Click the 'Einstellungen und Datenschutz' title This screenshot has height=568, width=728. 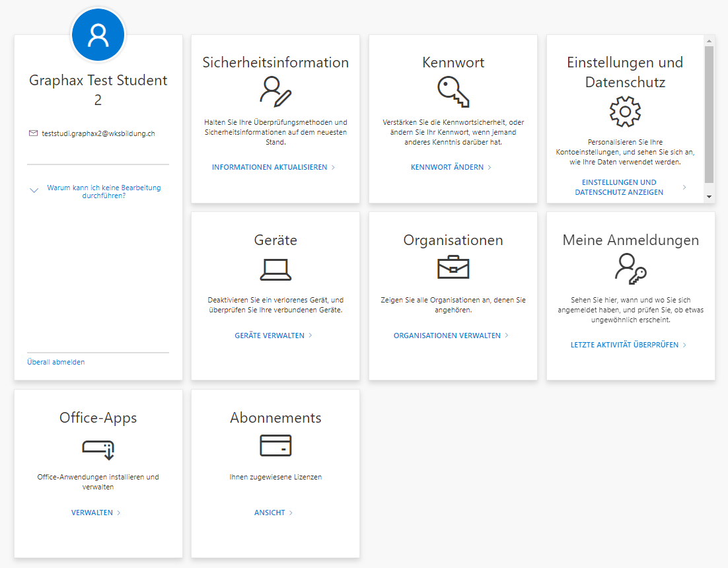click(625, 73)
